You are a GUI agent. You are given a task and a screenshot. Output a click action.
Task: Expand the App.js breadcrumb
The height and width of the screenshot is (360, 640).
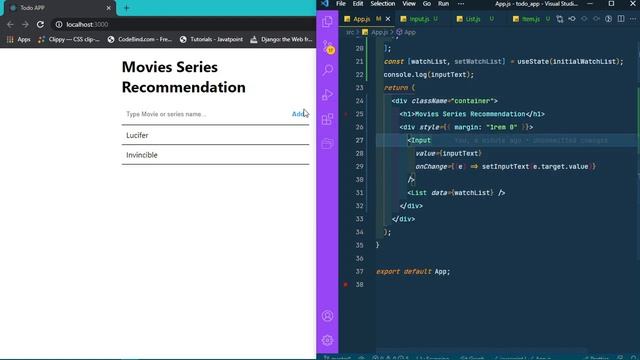click(x=376, y=32)
